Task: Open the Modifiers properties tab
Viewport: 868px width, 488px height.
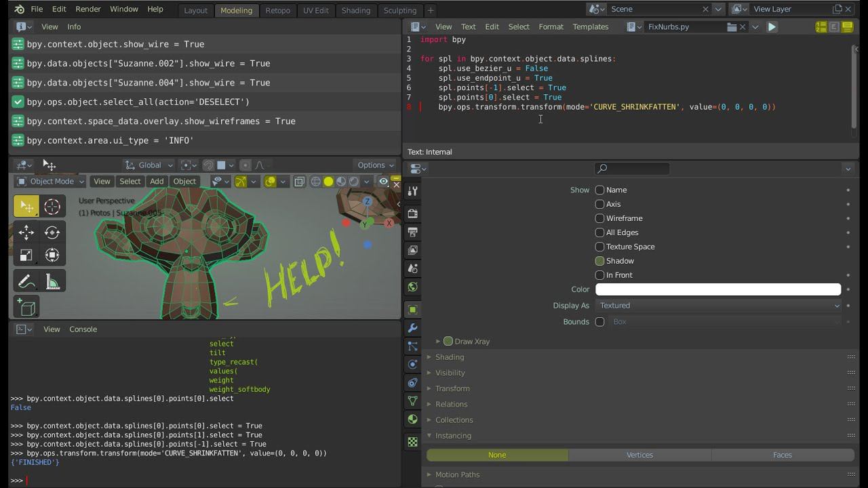Action: tap(412, 328)
